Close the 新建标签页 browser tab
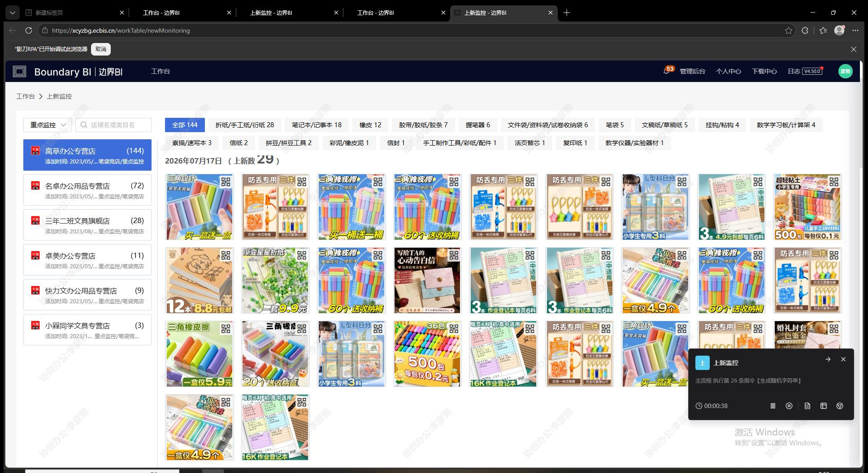This screenshot has height=473, width=868. pyautogui.click(x=122, y=13)
